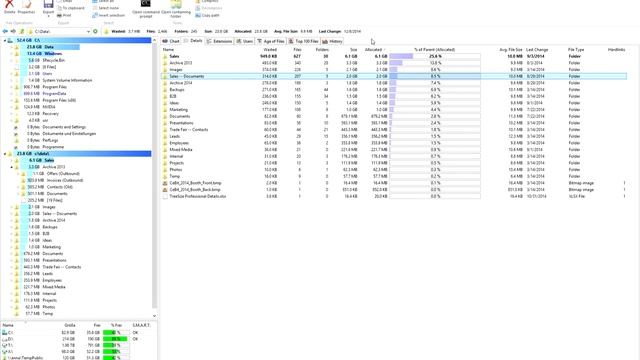Open containing folder from ribbon

point(176,9)
